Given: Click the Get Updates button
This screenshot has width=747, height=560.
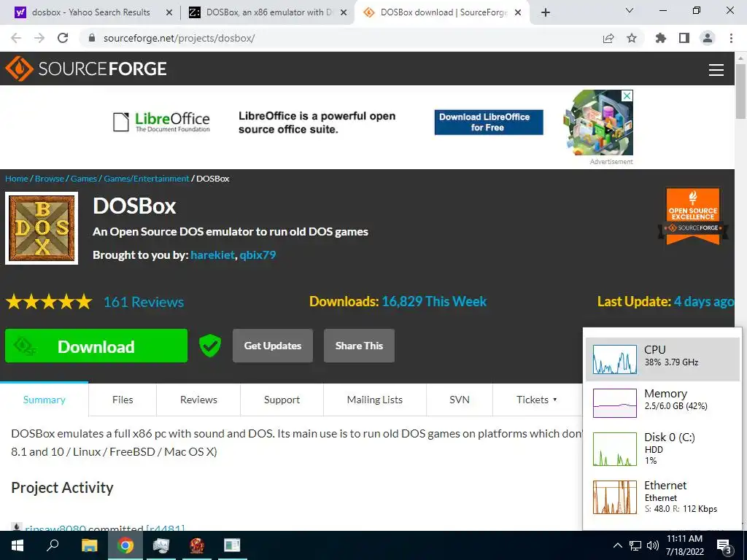Looking at the screenshot, I should [x=273, y=346].
